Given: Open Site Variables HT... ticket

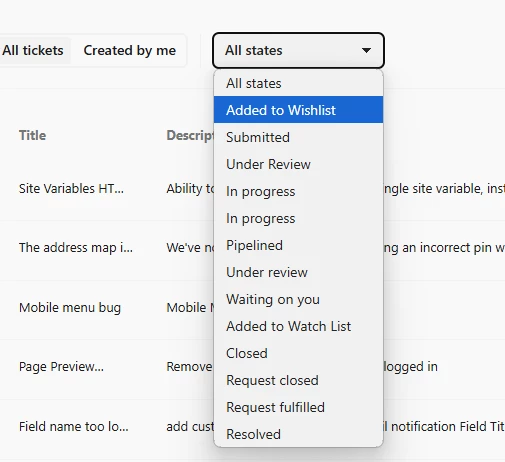Looking at the screenshot, I should [71, 189].
